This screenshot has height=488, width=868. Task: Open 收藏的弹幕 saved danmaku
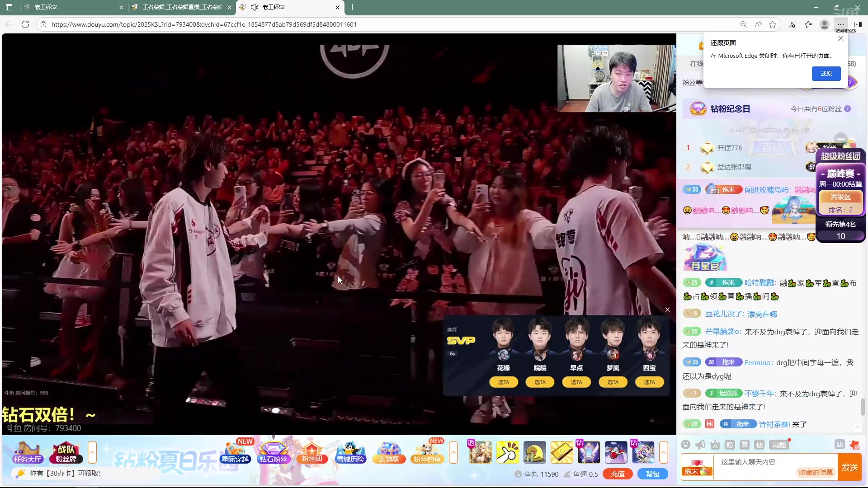tap(816, 473)
